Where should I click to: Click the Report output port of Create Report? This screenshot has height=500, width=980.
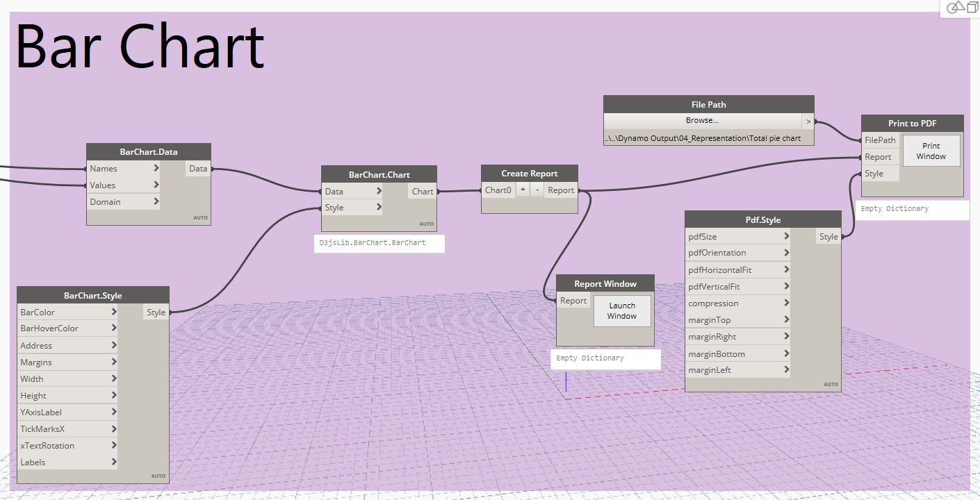pos(561,190)
